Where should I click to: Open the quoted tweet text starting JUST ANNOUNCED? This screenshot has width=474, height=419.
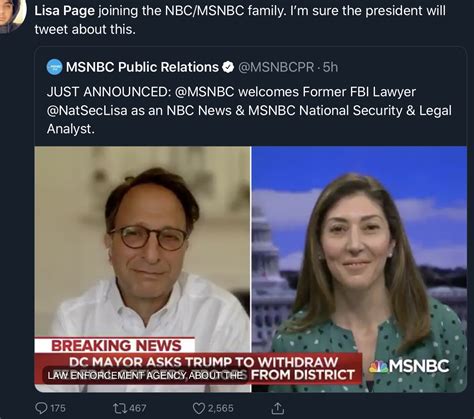coord(249,110)
